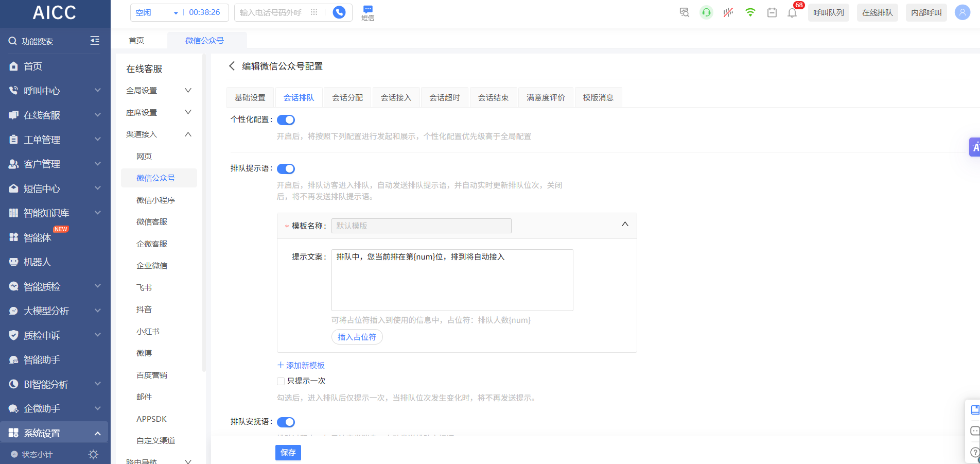This screenshot has height=464, width=980.
Task: Select 企微客服 channel
Action: click(159, 244)
